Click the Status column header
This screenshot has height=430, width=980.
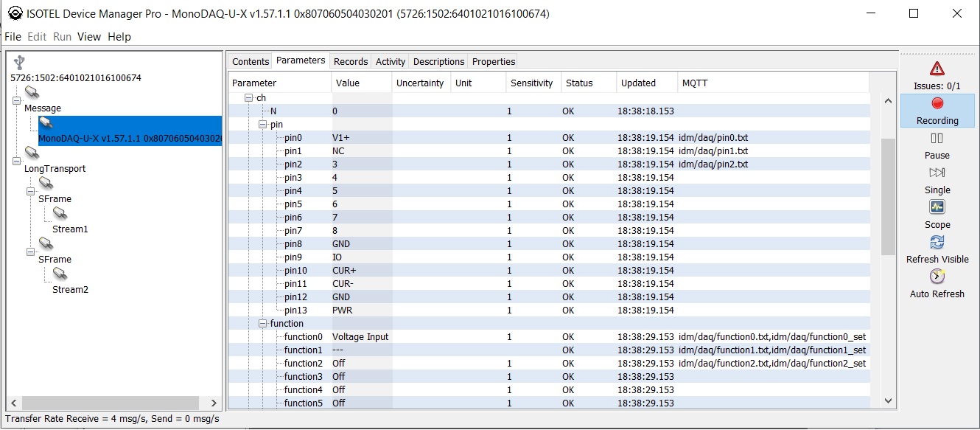[589, 83]
